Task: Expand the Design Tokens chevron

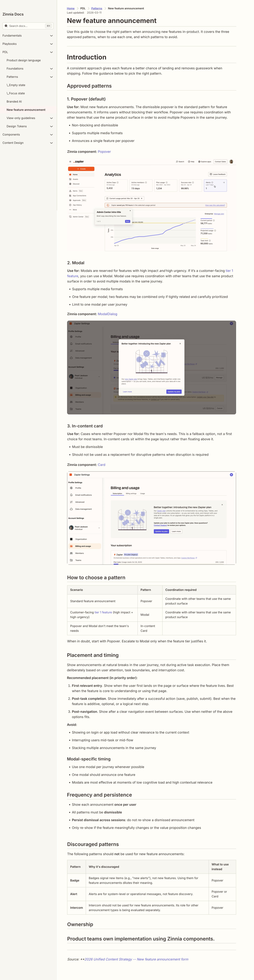Action: coord(51,126)
